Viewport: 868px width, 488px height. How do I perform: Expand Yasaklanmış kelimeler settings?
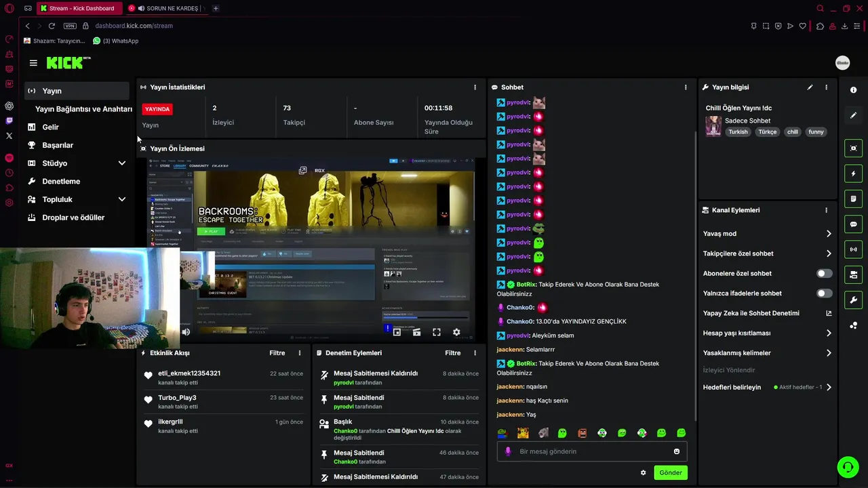coord(829,353)
